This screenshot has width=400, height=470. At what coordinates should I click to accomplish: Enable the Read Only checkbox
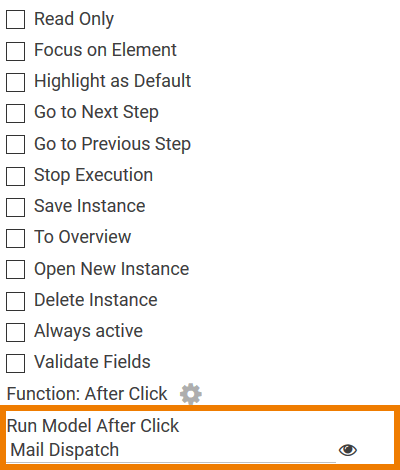click(15, 19)
